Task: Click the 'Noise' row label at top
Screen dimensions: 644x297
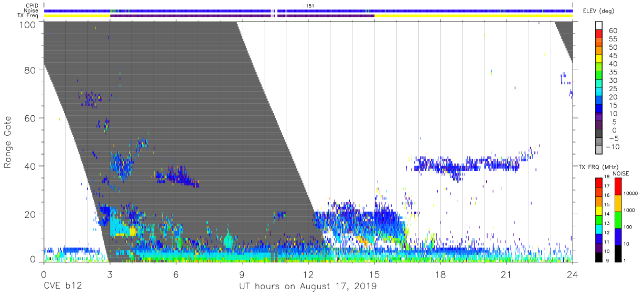Action: (x=30, y=10)
